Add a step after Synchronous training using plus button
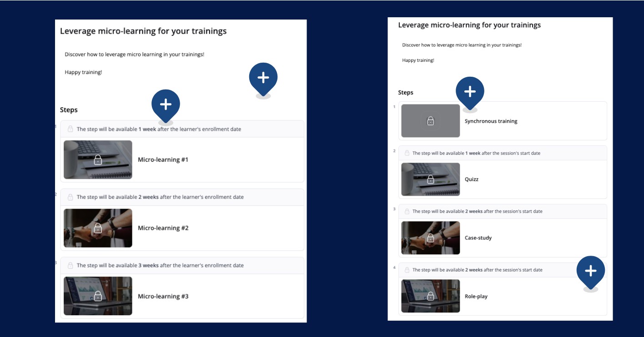The image size is (644, 337). [x=470, y=90]
